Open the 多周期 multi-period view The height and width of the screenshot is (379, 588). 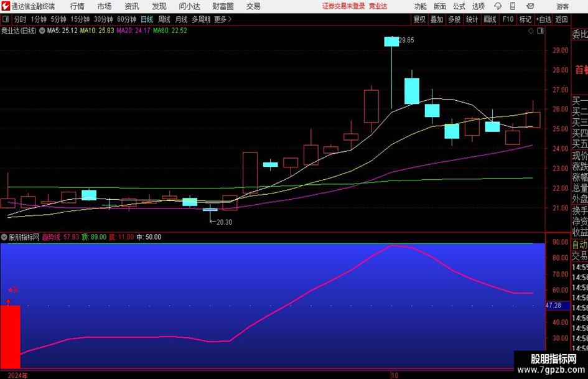pyautogui.click(x=201, y=19)
